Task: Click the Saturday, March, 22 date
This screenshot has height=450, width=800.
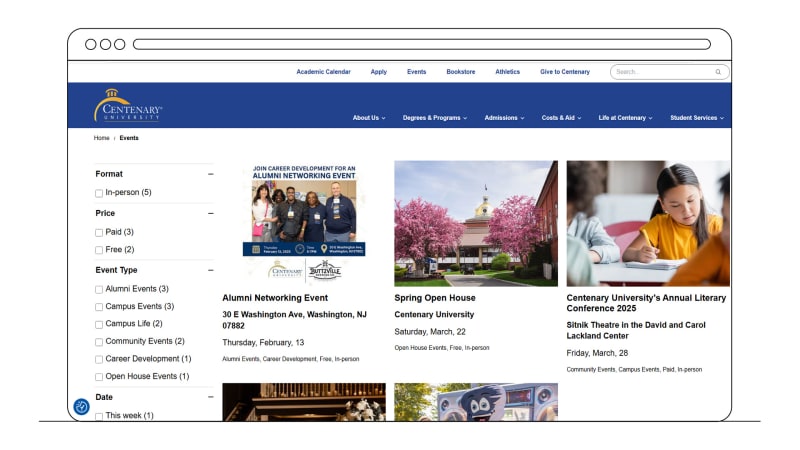Action: (x=430, y=332)
